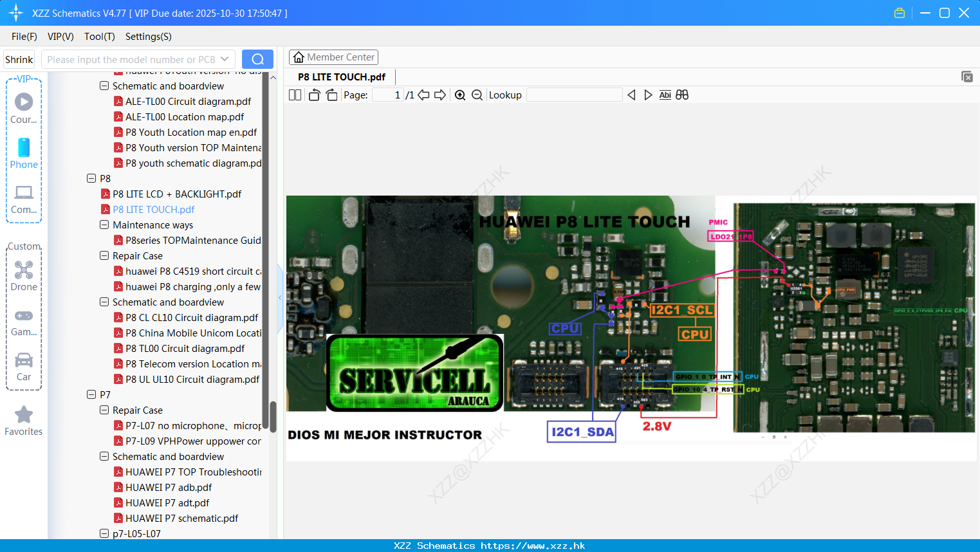Collapse Maintenance ways folder

point(104,225)
